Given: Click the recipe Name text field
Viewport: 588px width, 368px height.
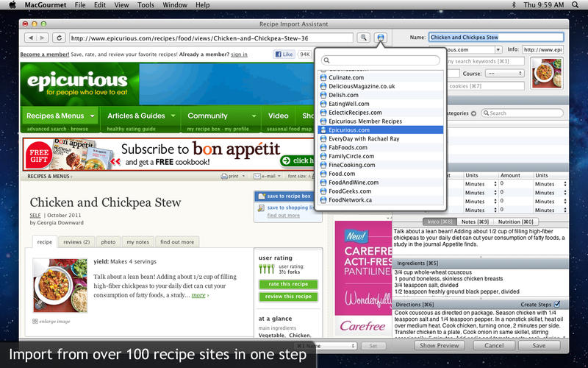Looking at the screenshot, I should coord(496,38).
